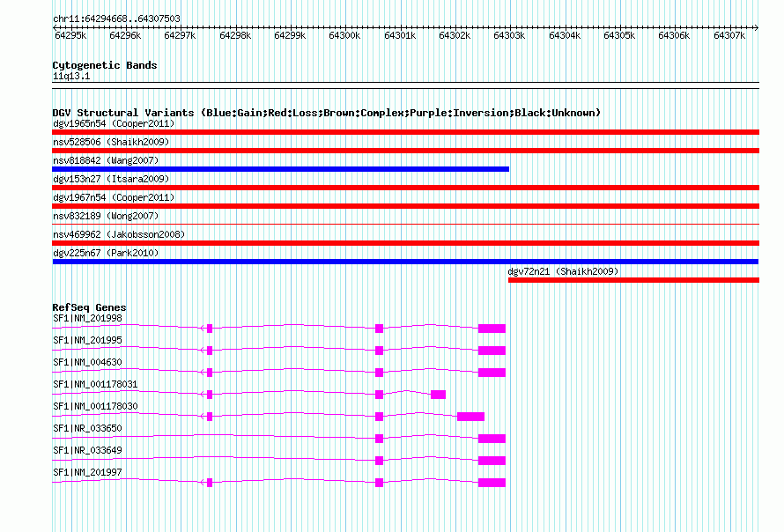Click the 64298k ruler position label
The height and width of the screenshot is (532, 784).
click(235, 35)
